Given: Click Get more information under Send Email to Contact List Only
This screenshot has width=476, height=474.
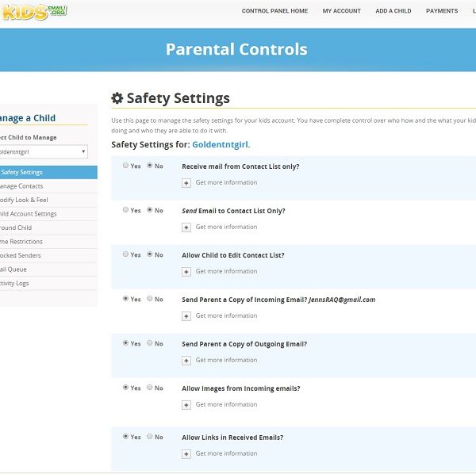Looking at the screenshot, I should pos(226,227).
